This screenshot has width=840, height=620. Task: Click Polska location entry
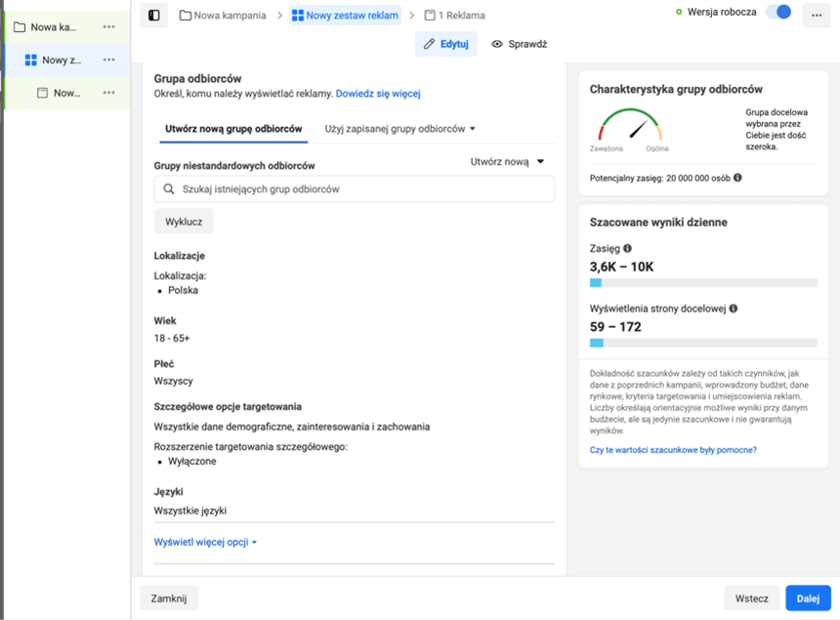tap(183, 290)
